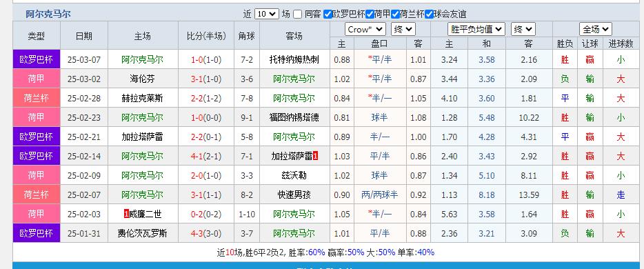Open the 全场 dropdown
The width and height of the screenshot is (644, 269).
pyautogui.click(x=596, y=29)
